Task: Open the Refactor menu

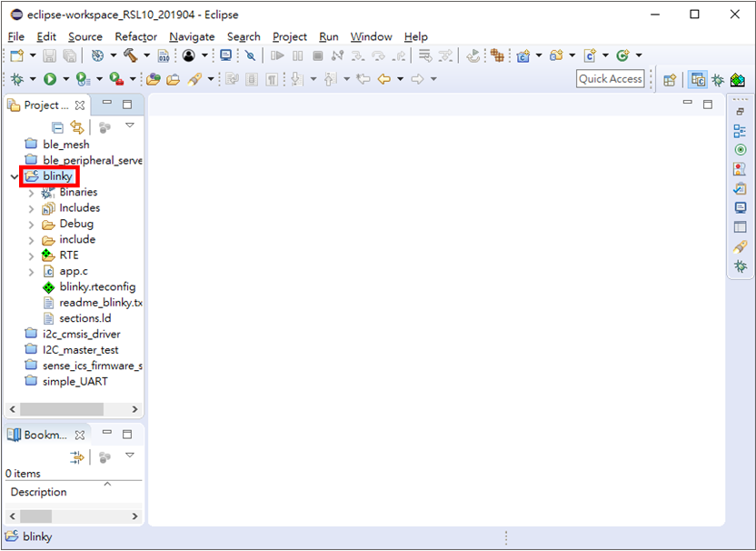Action: click(135, 36)
